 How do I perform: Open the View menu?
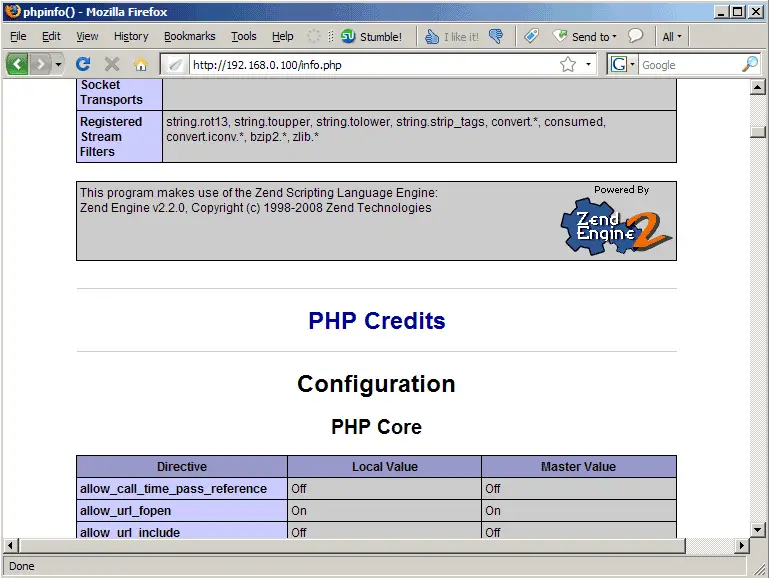point(87,36)
